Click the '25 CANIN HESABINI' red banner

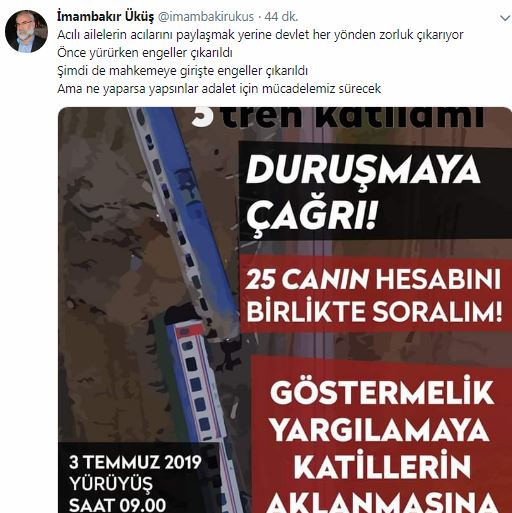(x=374, y=279)
